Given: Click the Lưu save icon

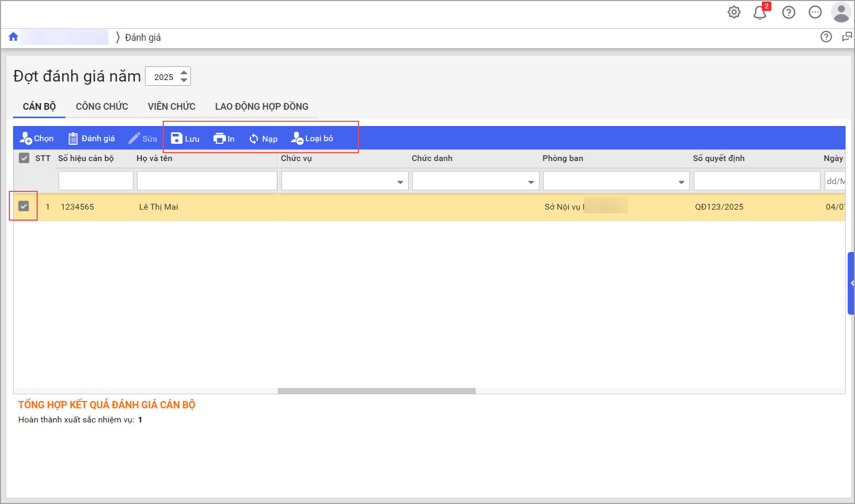Looking at the screenshot, I should [x=177, y=139].
